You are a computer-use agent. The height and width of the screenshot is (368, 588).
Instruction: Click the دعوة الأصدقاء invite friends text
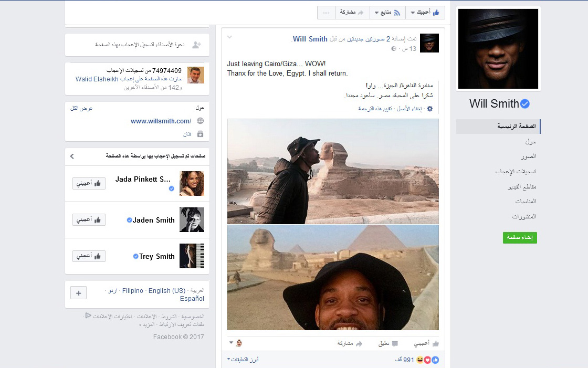(x=140, y=45)
